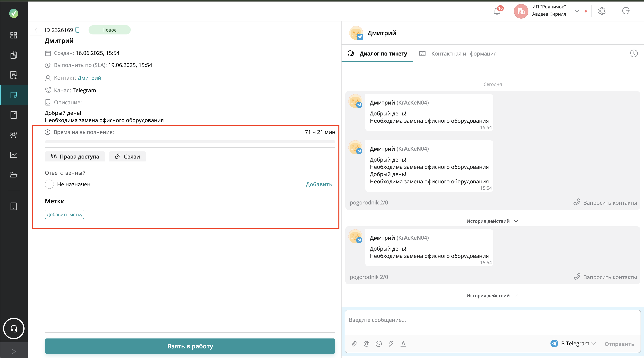The width and height of the screenshot is (644, 358).
Task: Click the mention @ icon
Action: [366, 344]
